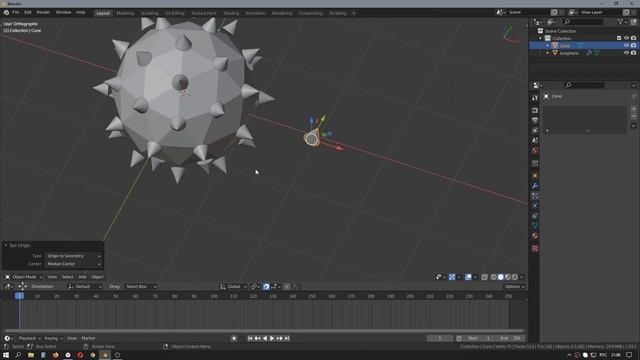Open the Modifiers wrench tab icon
640x360 pixels.
pos(535,186)
